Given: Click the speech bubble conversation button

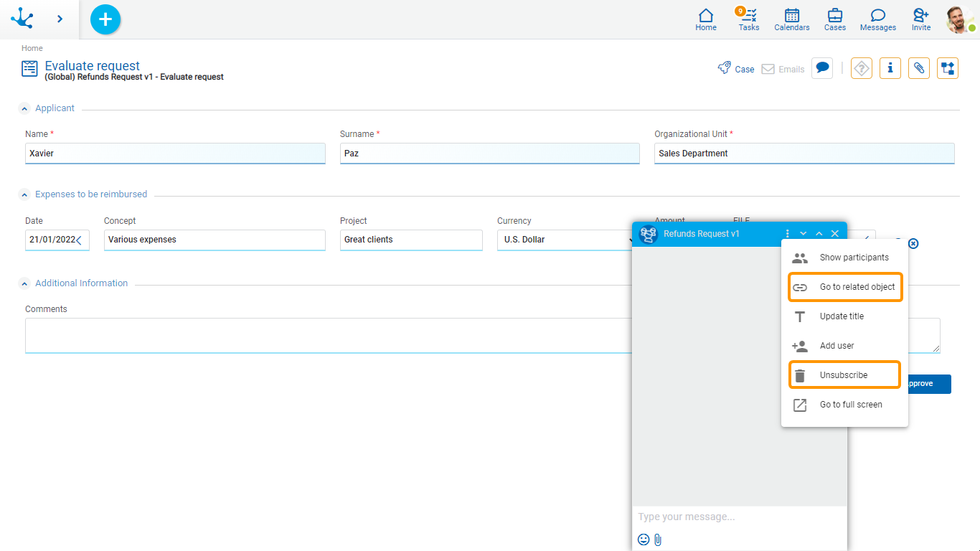Looking at the screenshot, I should point(823,68).
